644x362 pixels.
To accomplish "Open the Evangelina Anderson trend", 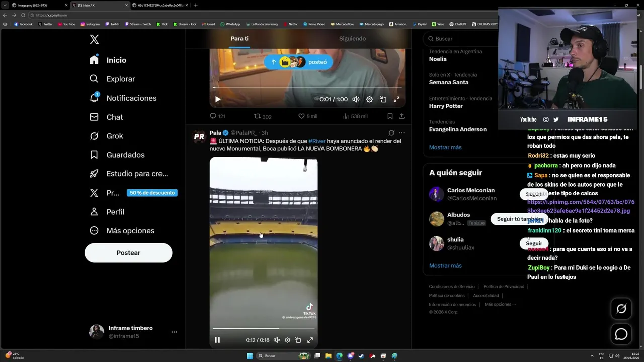I will coord(458,129).
